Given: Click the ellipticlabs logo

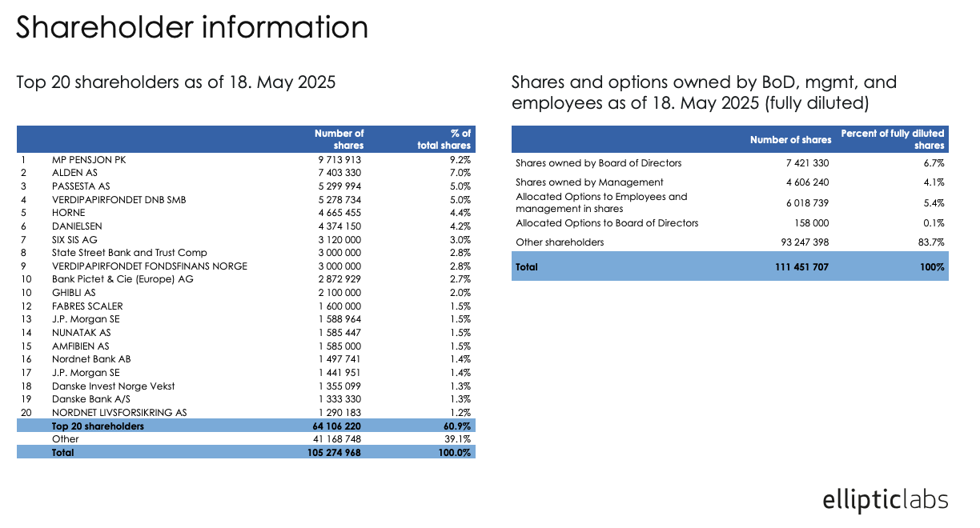Looking at the screenshot, I should click(x=885, y=501).
